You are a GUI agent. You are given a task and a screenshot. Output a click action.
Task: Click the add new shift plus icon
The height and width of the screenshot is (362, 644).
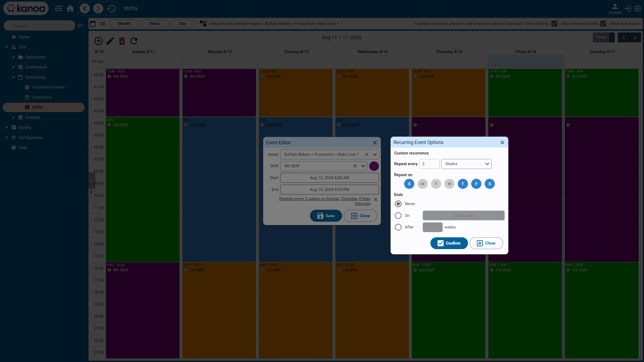click(98, 41)
